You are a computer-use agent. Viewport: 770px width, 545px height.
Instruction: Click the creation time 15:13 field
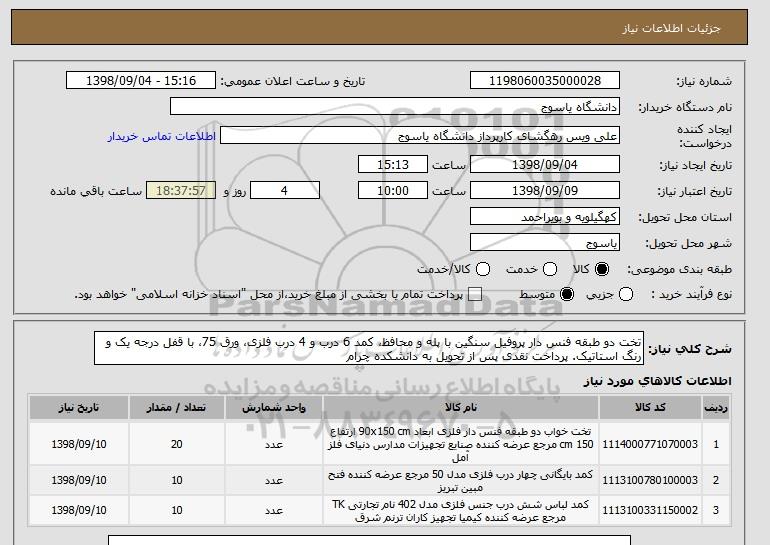(393, 164)
